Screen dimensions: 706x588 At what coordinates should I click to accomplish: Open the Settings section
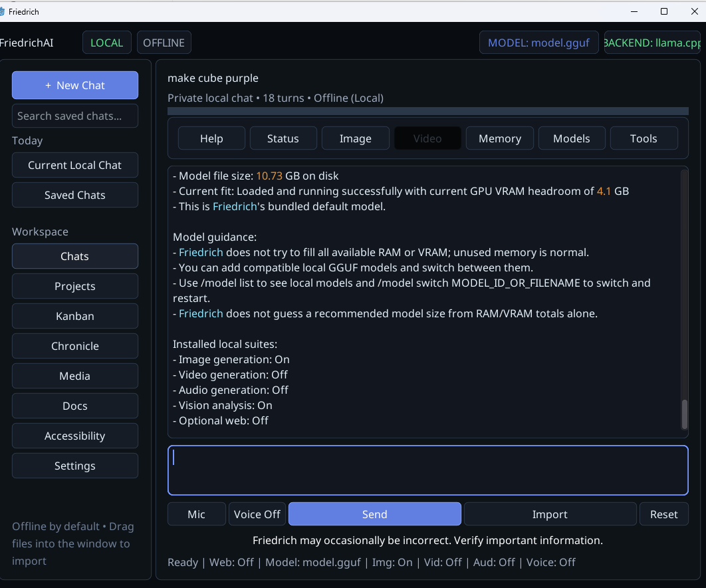tap(74, 466)
